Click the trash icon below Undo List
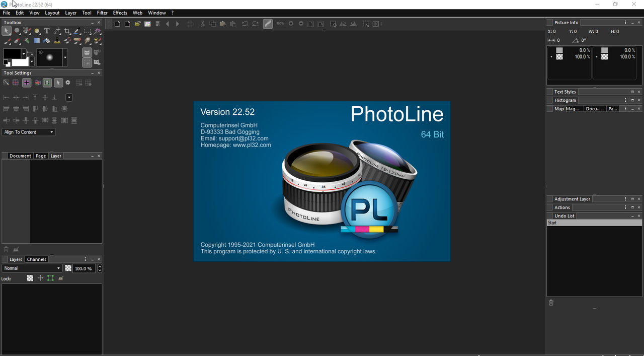The width and height of the screenshot is (644, 356). point(551,303)
